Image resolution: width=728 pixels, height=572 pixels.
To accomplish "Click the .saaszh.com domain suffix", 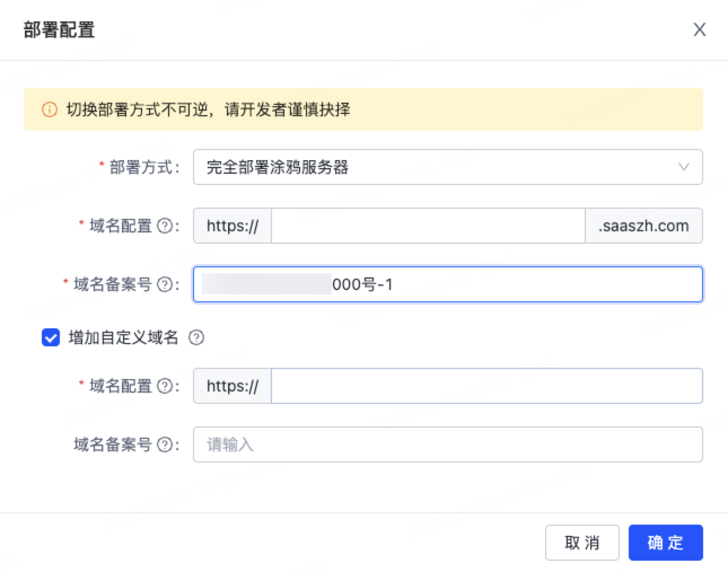I will (x=643, y=226).
